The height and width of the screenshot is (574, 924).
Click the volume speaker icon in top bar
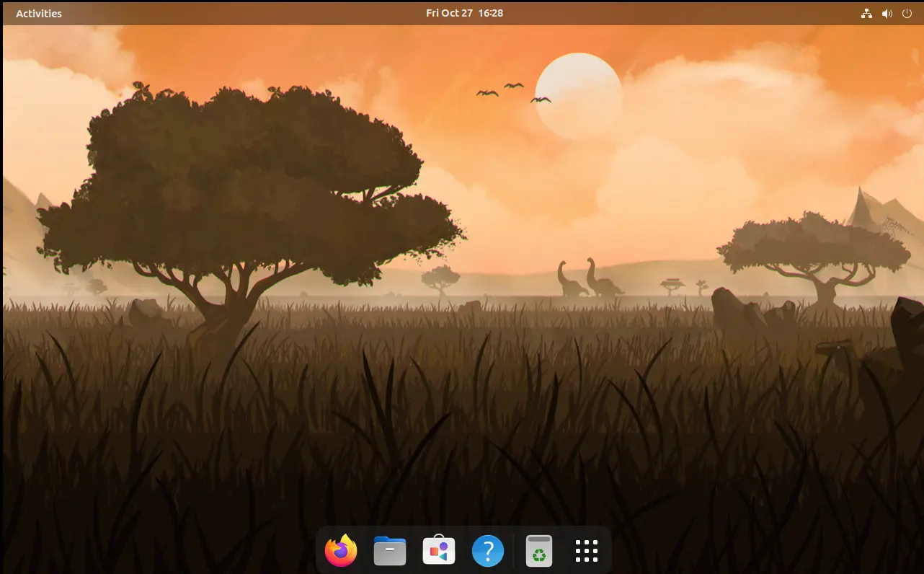(x=887, y=14)
